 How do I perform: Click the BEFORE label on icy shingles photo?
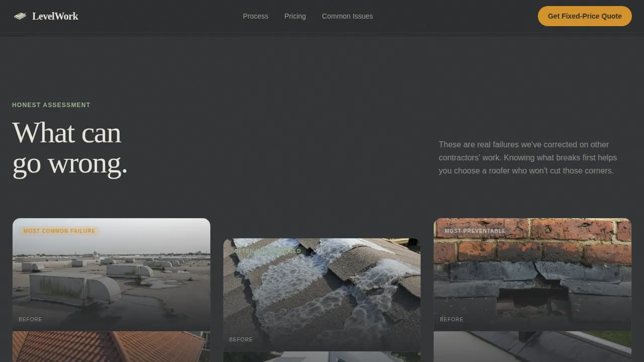click(x=241, y=339)
